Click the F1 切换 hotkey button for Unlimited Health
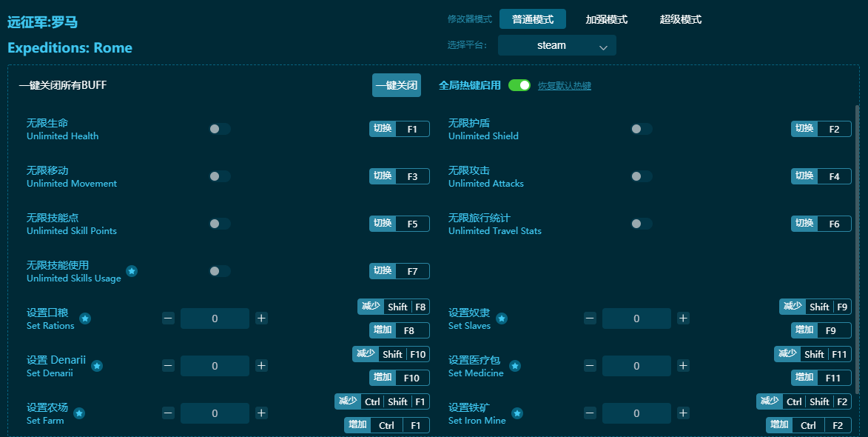This screenshot has height=437, width=868. 399,129
